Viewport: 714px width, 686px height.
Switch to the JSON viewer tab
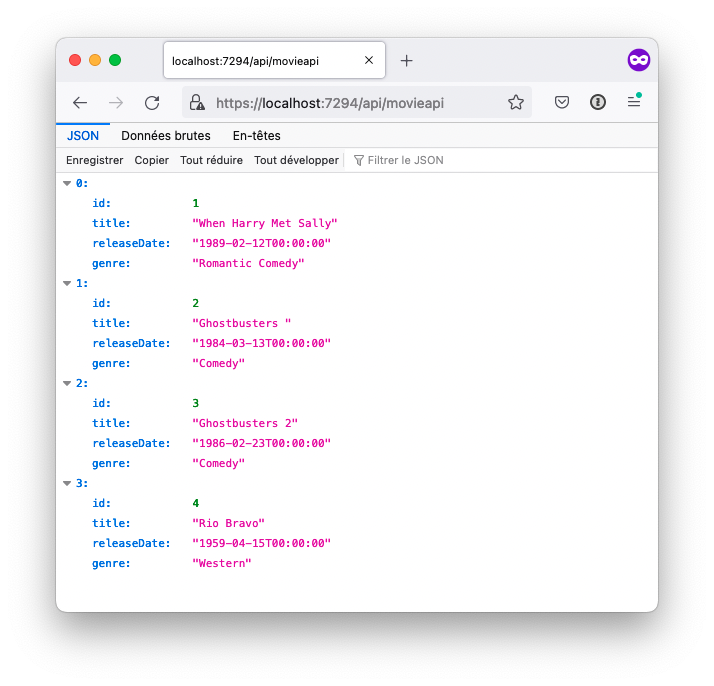pos(83,136)
